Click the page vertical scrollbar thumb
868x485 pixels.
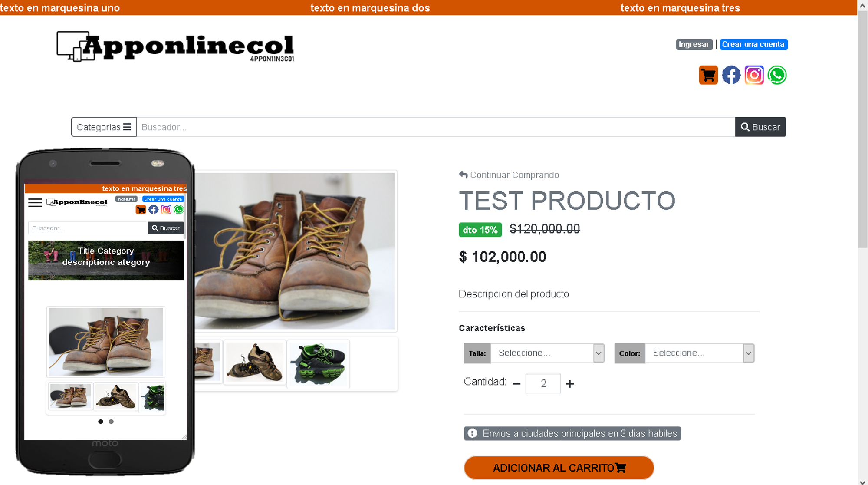tap(863, 129)
